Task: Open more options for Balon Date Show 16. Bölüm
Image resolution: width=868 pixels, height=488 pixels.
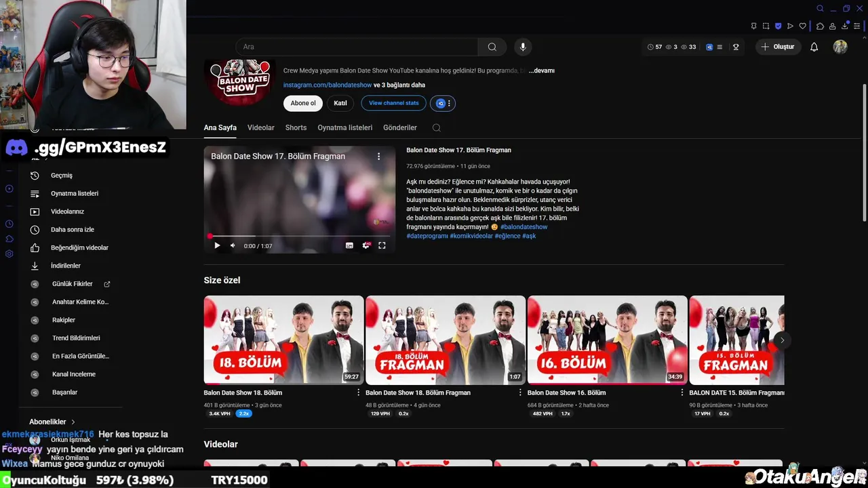Action: tap(682, 392)
